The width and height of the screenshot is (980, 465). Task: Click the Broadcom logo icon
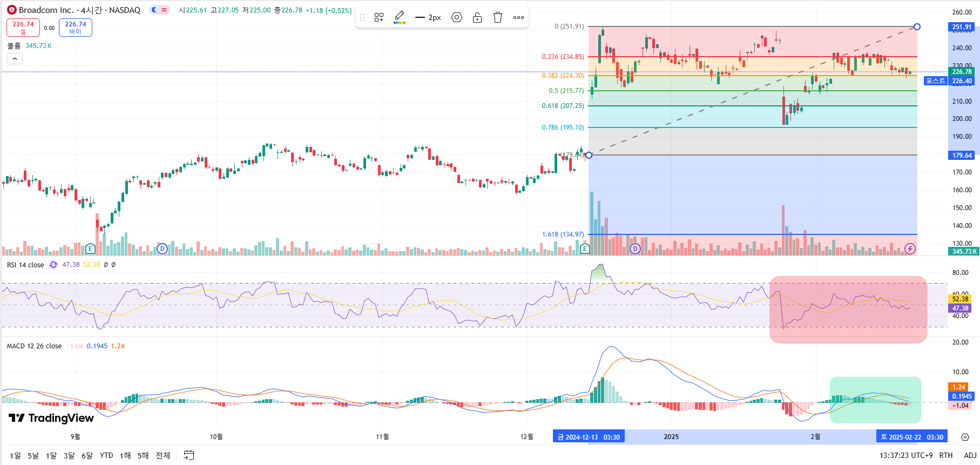12,10
